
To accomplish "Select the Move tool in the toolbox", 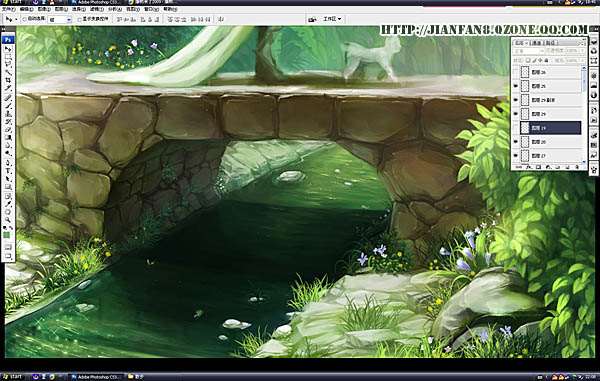I will click(x=8, y=49).
